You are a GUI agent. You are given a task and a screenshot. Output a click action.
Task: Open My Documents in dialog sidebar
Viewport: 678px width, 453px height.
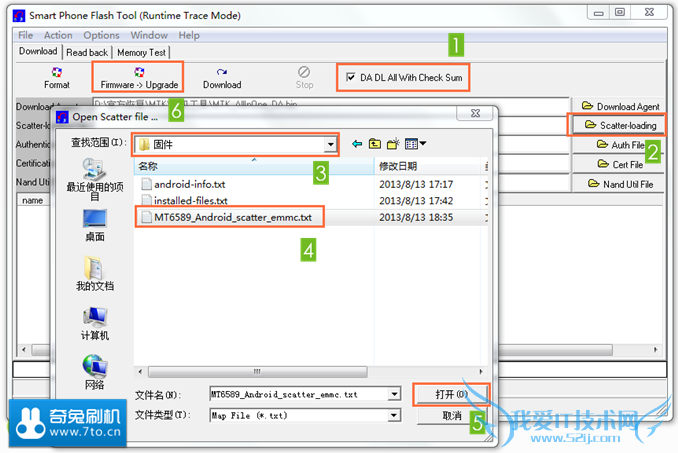[x=95, y=274]
